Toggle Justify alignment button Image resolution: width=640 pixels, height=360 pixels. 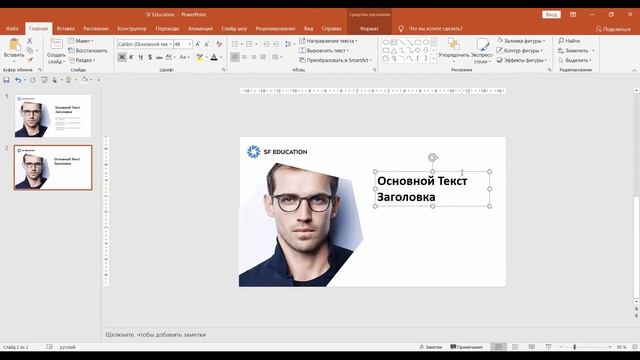point(263,57)
